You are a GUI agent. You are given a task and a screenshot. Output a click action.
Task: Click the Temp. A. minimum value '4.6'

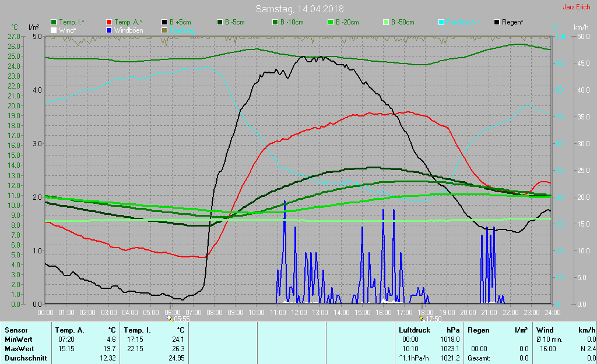[x=111, y=340]
